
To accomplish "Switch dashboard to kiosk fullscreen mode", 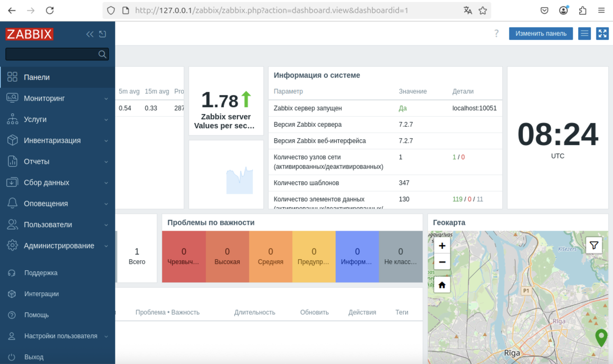I will tap(602, 33).
